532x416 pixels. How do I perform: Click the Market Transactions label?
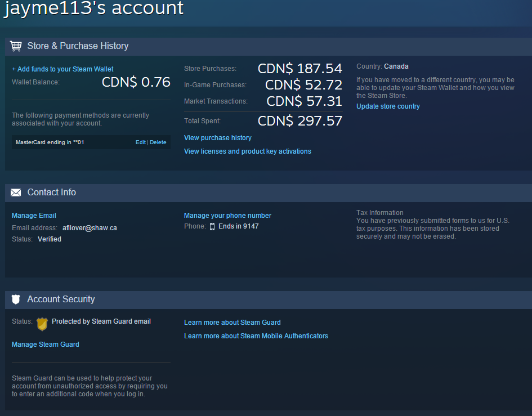(x=216, y=101)
